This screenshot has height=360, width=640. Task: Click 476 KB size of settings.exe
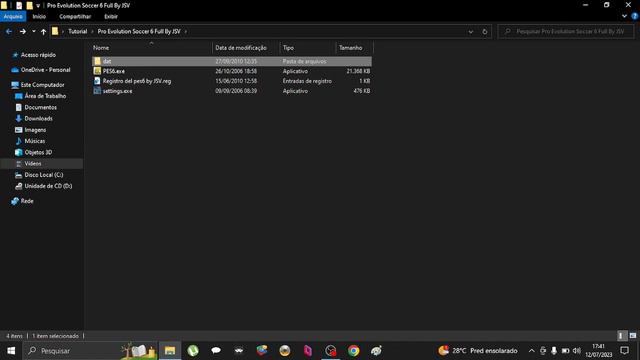(x=362, y=91)
